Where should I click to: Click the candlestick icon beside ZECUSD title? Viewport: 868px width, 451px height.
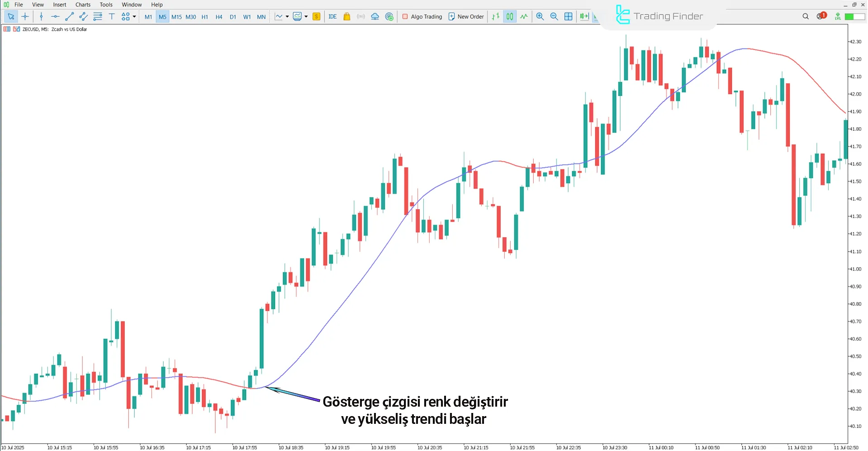[16, 29]
